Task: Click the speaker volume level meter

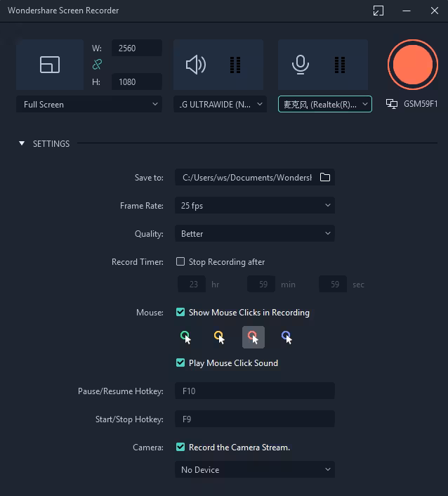Action: coord(235,65)
